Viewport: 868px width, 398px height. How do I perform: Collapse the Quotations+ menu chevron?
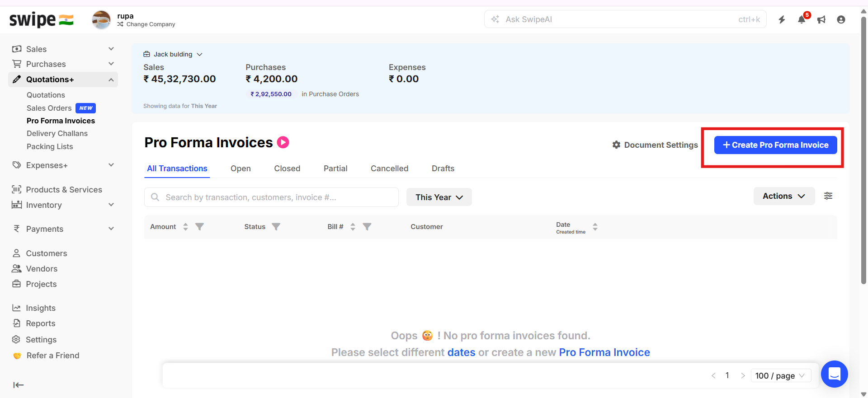coord(111,80)
